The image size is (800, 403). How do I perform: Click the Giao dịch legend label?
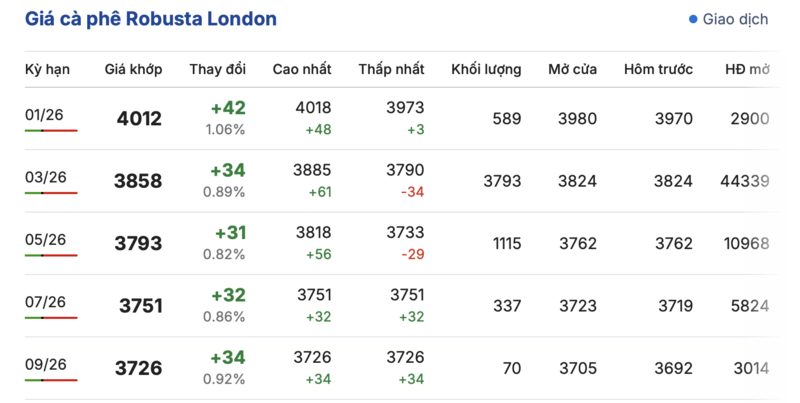coord(737,20)
